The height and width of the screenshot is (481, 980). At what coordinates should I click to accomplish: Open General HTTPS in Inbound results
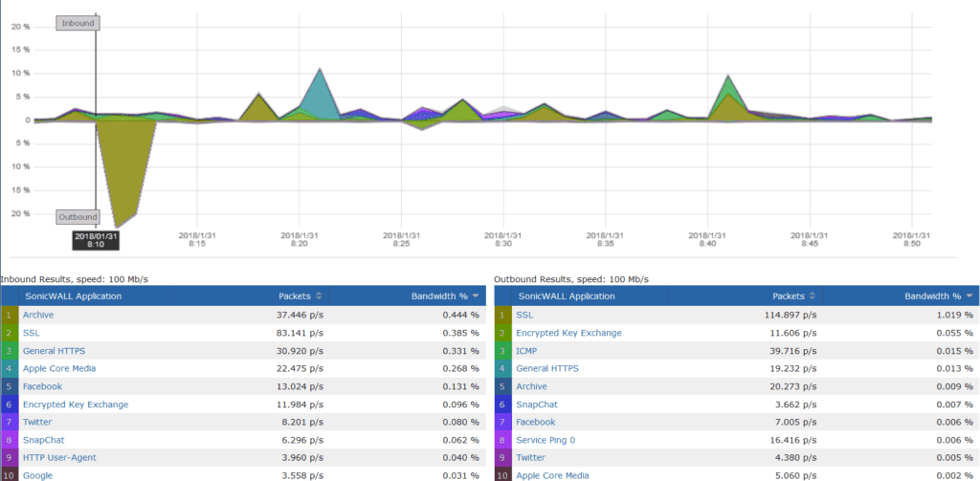pos(55,351)
